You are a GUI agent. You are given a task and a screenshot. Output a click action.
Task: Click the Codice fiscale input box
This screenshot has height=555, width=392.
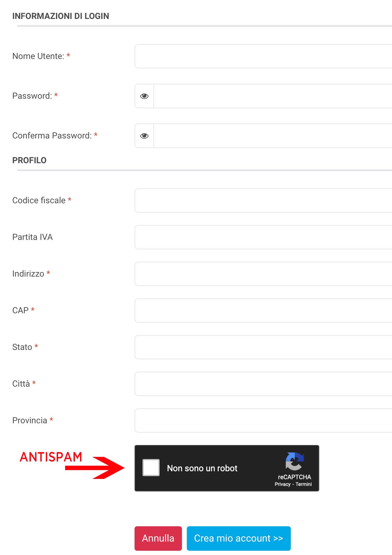coord(263,200)
